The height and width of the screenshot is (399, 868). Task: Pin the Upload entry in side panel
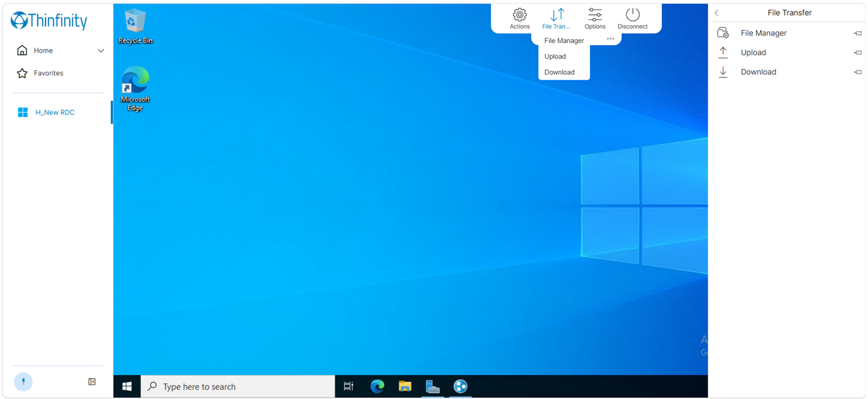[858, 52]
